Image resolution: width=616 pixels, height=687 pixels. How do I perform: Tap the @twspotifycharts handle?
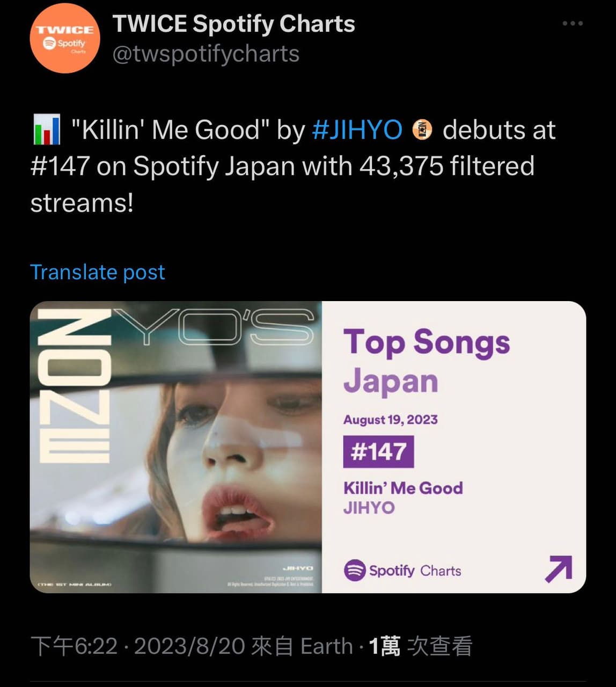(206, 54)
